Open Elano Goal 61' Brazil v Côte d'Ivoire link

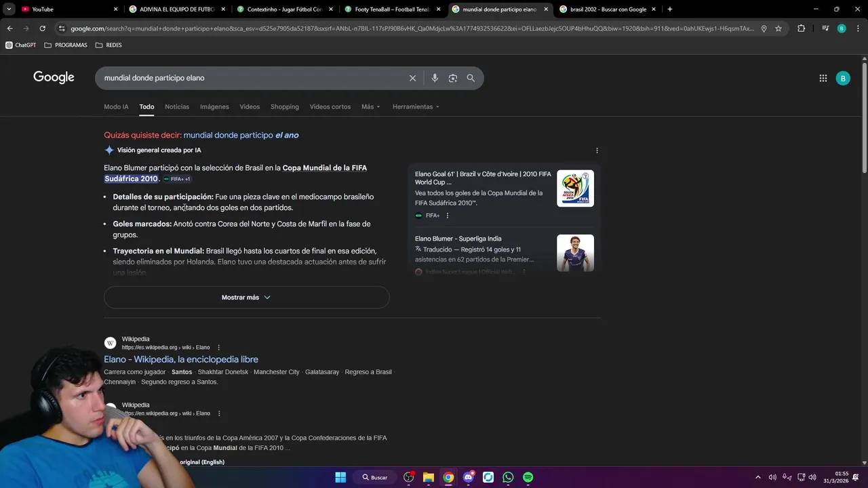tap(483, 178)
